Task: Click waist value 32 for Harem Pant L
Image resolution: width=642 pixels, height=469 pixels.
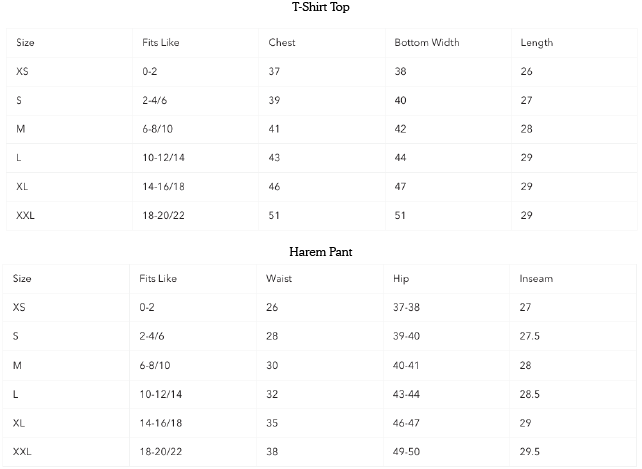Action: (272, 394)
